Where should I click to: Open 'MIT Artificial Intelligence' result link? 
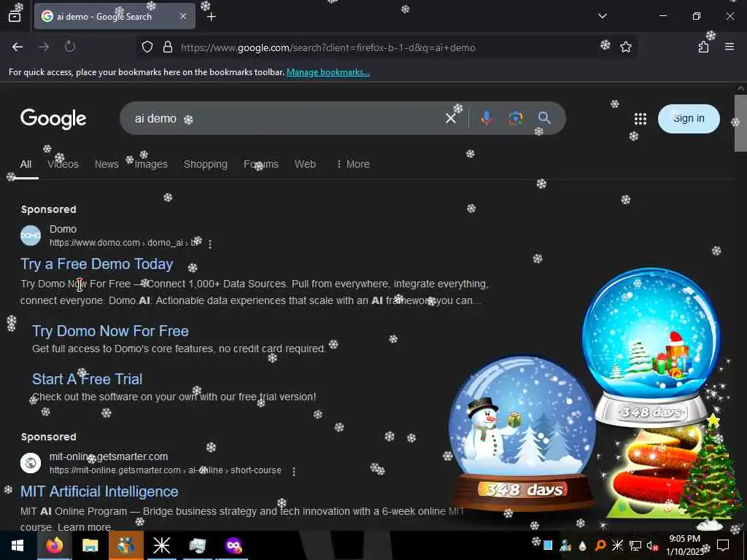pyautogui.click(x=99, y=491)
